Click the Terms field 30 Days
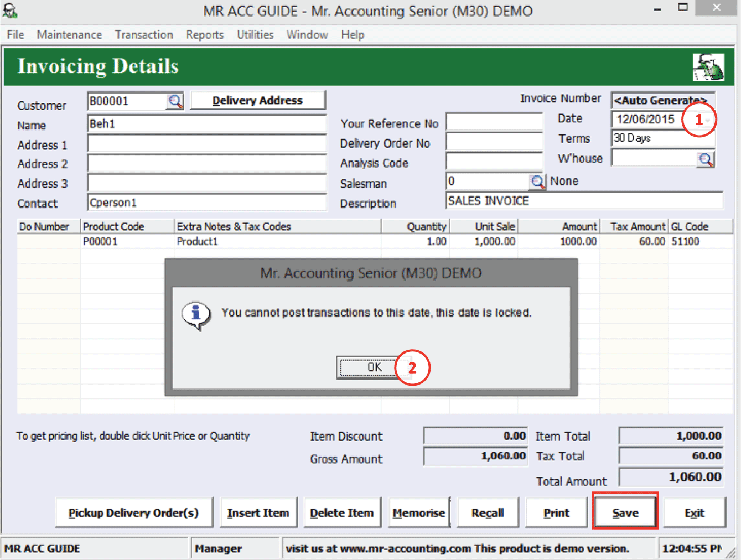The width and height of the screenshot is (741, 560). (663, 138)
